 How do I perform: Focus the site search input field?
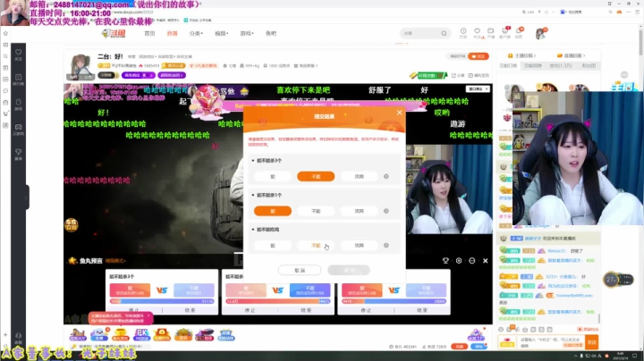tap(421, 33)
